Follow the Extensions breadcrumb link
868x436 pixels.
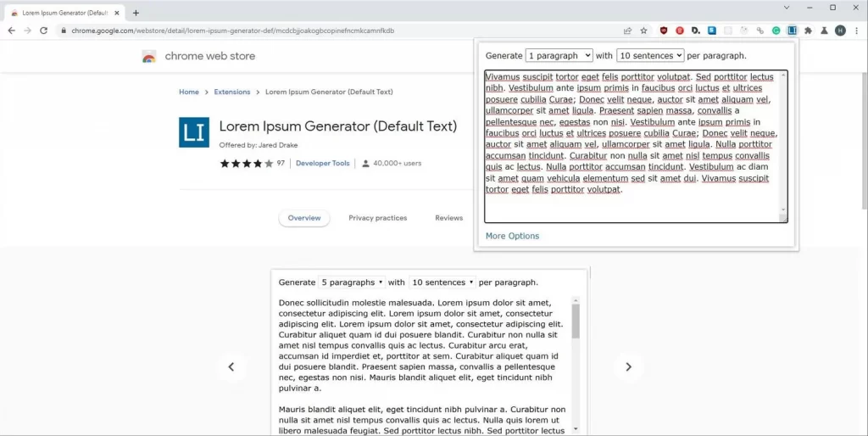point(232,92)
